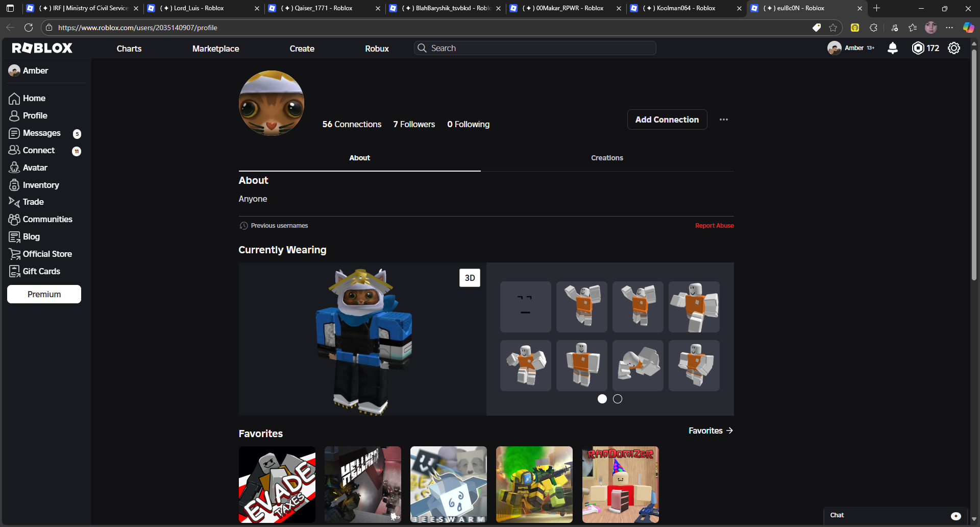Image resolution: width=980 pixels, height=527 pixels.
Task: Open browser settings and more ellipsis
Action: 949,28
